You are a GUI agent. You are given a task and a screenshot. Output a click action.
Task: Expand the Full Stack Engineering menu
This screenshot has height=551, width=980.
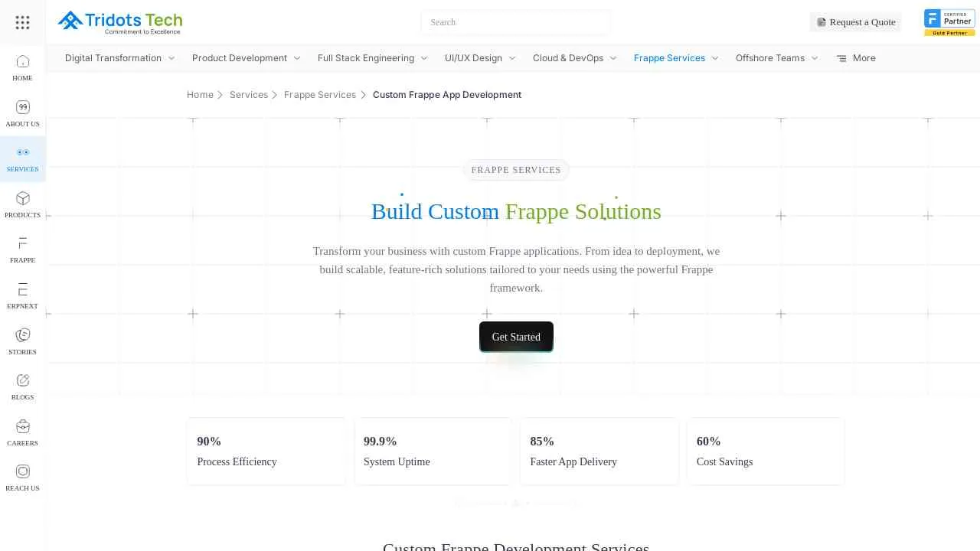click(373, 58)
